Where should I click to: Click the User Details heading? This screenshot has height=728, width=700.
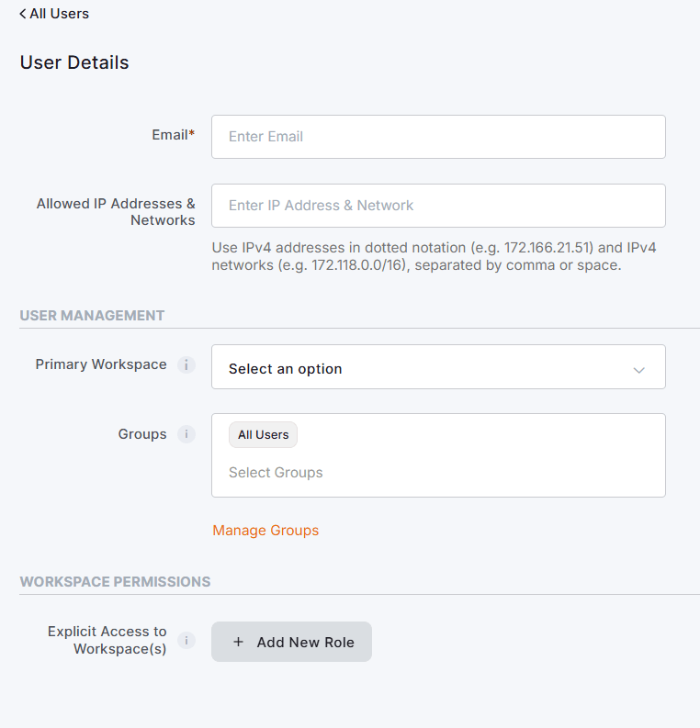click(x=74, y=62)
